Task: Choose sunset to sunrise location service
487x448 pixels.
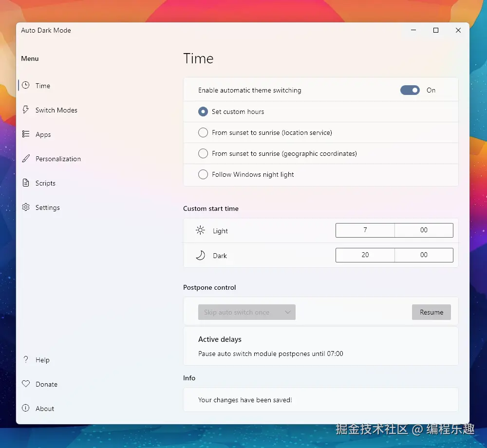Action: pos(203,132)
